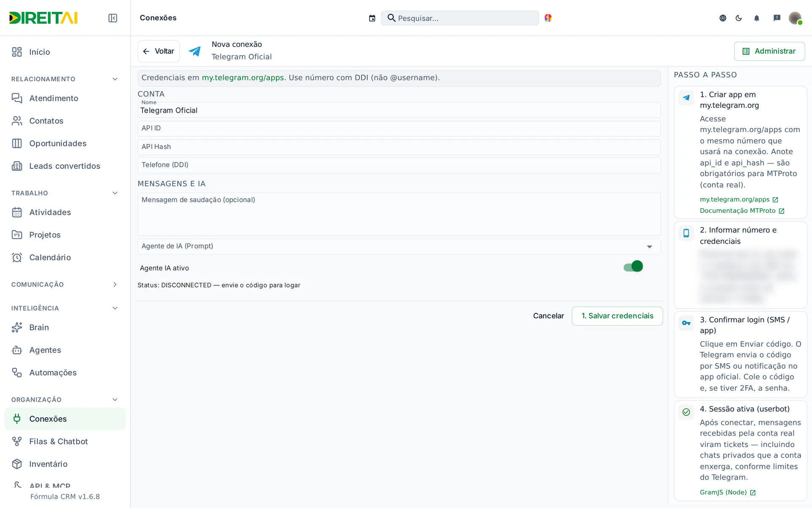Open Brain in Inteligência
Image resolution: width=812 pixels, height=508 pixels.
click(x=65, y=328)
